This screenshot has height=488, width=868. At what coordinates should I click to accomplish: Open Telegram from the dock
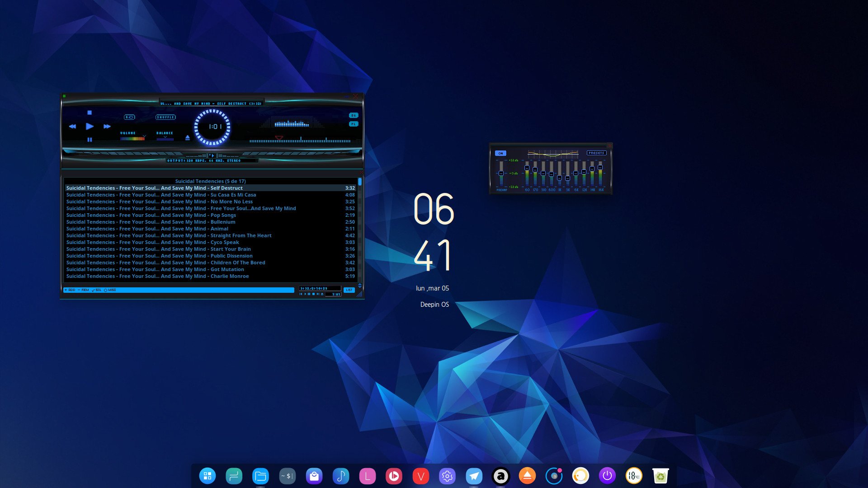point(474,476)
